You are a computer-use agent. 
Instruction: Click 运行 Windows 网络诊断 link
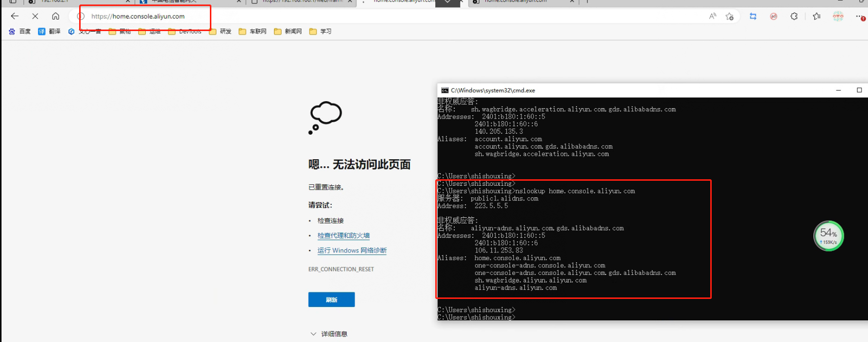click(x=352, y=250)
